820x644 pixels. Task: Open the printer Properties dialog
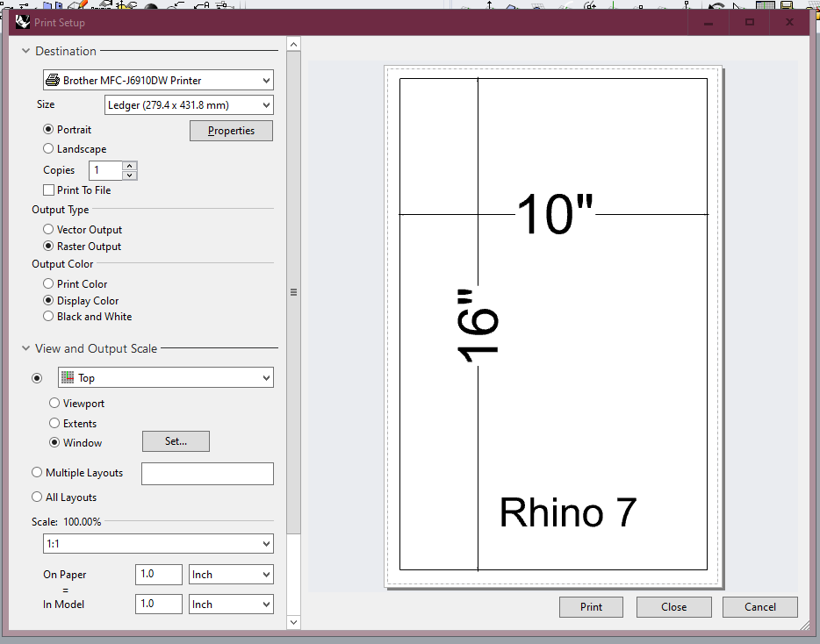[x=231, y=130]
